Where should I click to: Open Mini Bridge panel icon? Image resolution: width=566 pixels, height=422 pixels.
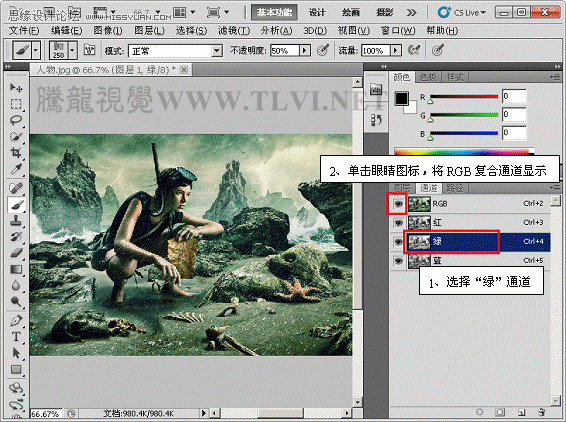pyautogui.click(x=376, y=89)
